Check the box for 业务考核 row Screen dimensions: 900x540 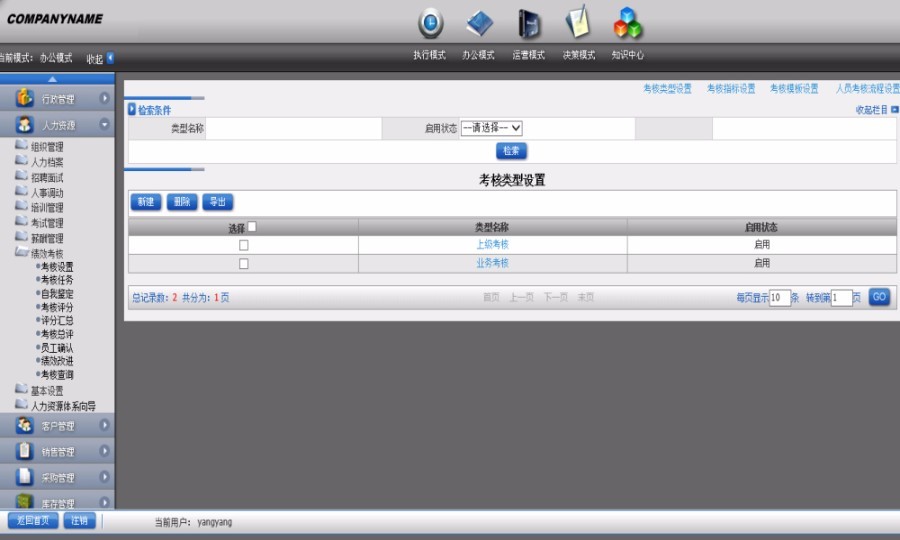243,263
